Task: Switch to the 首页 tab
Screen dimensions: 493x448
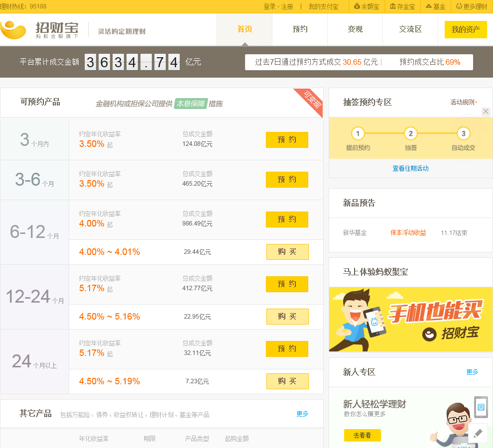Action: 245,29
